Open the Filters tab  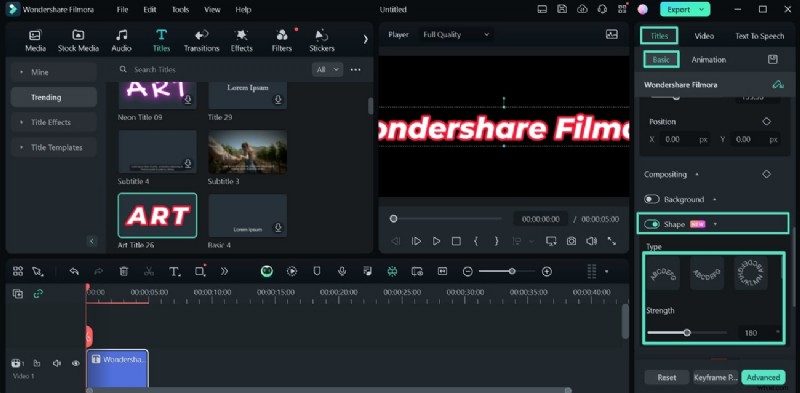coord(282,41)
